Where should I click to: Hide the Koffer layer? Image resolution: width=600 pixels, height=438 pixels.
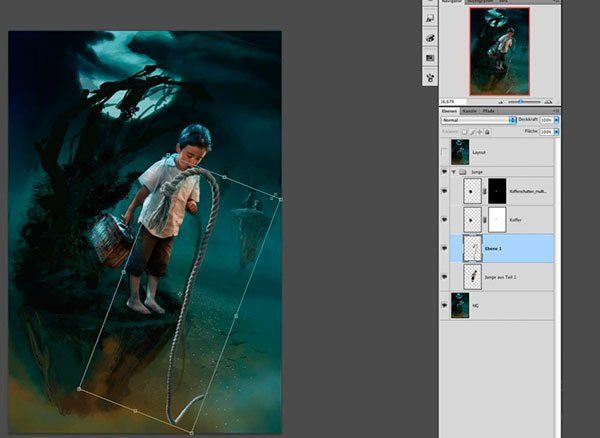[444, 220]
